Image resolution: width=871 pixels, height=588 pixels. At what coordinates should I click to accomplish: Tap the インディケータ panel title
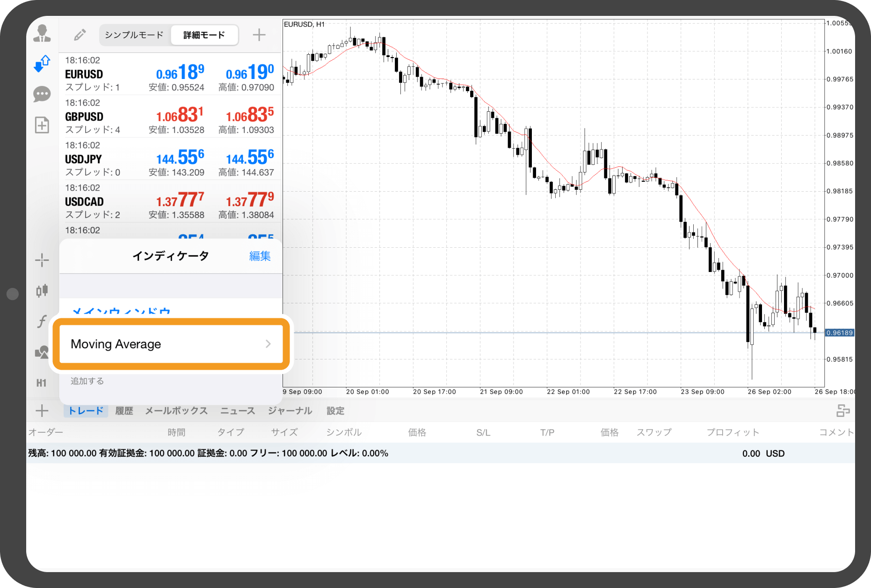[x=170, y=256]
